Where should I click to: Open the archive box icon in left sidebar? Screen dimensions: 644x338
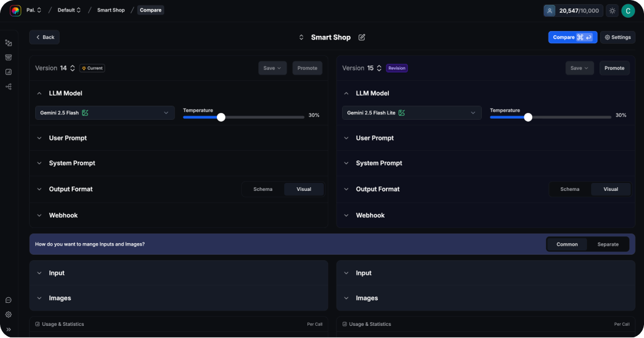(9, 57)
